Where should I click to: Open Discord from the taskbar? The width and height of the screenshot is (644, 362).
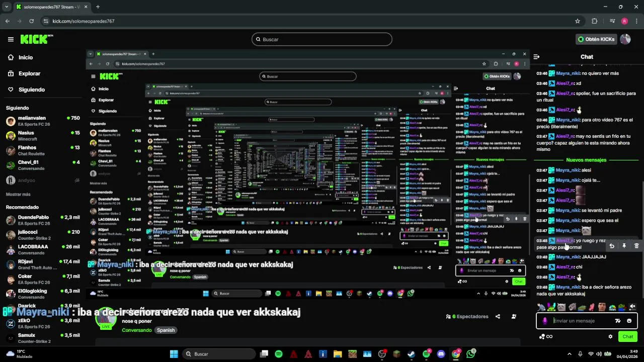(441, 354)
